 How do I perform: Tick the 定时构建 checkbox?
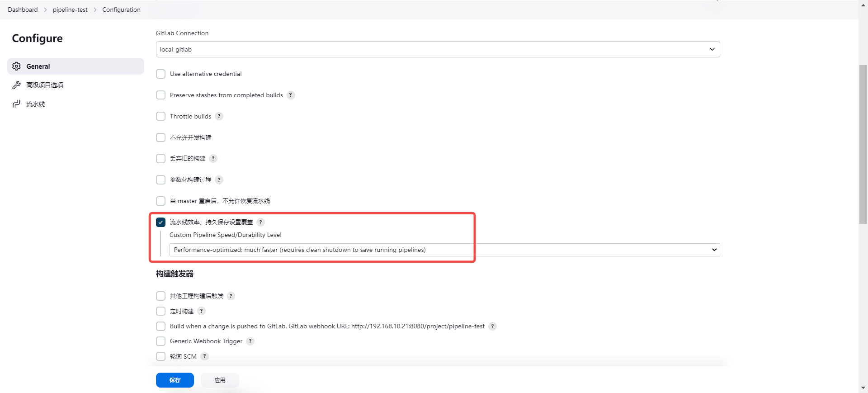pyautogui.click(x=160, y=311)
